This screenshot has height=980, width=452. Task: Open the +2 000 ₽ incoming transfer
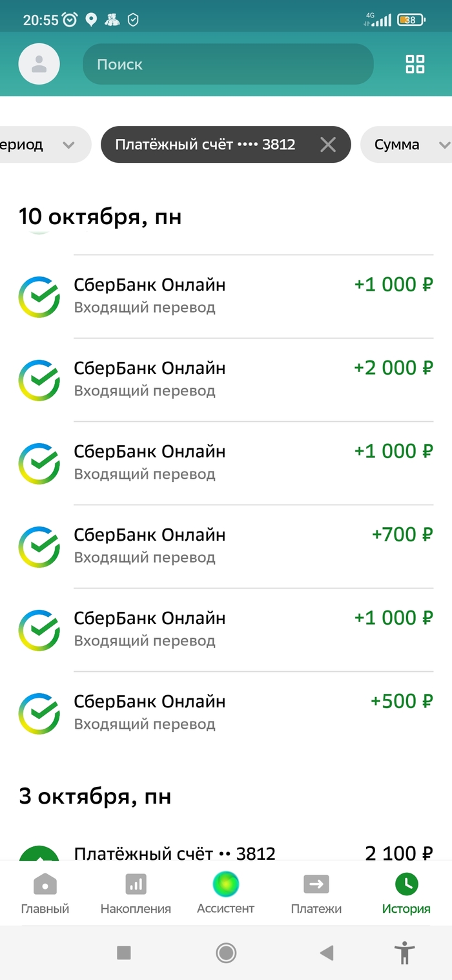pos(252,379)
